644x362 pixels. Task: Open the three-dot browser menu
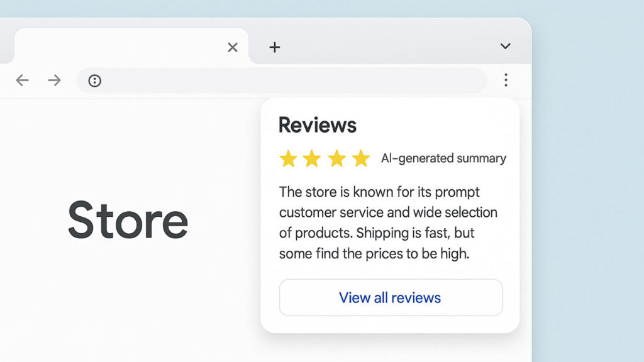click(506, 80)
